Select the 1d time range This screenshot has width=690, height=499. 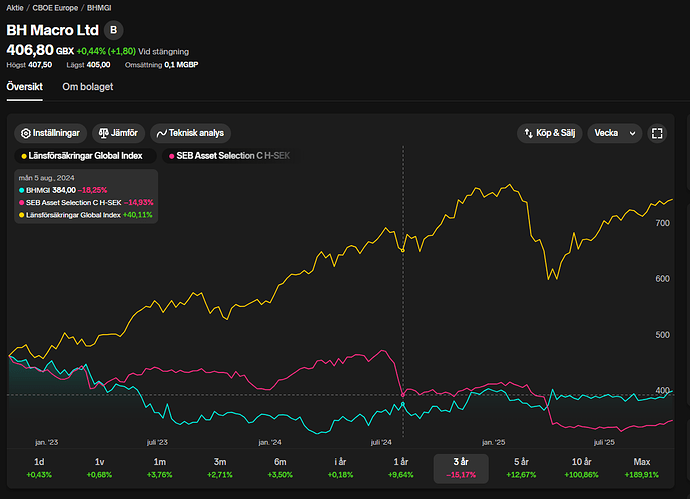[x=39, y=468]
